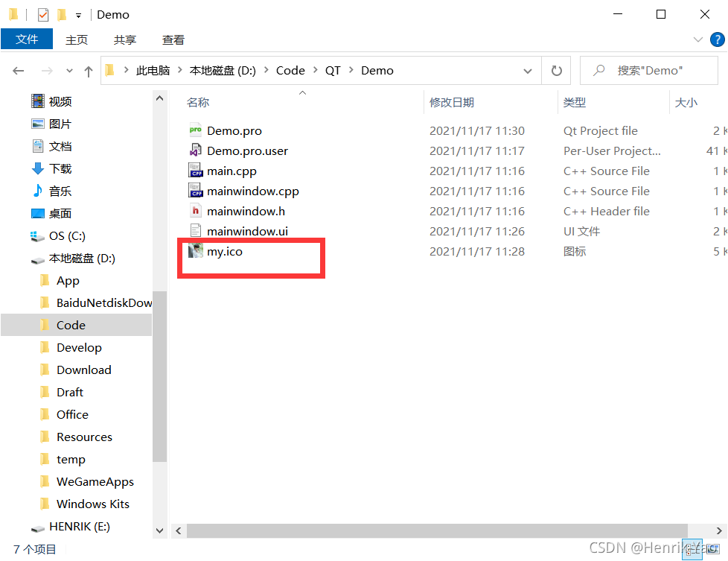Go back with the back arrow
Viewport: 728px width, 561px height.
pyautogui.click(x=18, y=71)
